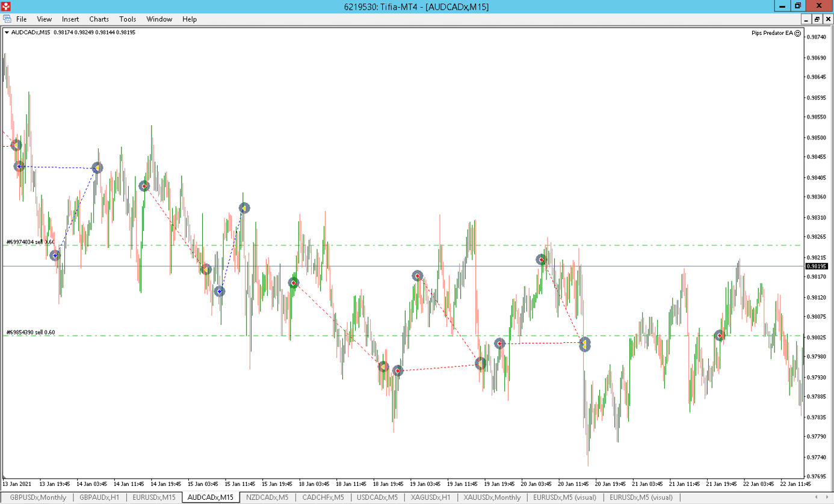Open the View menu
Viewport: 834px width, 504px height.
pos(45,19)
